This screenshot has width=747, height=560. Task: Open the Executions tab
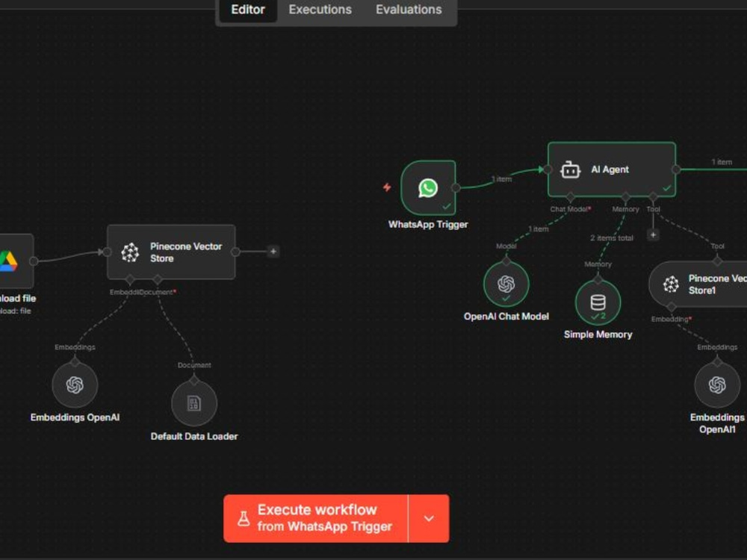[x=320, y=10]
